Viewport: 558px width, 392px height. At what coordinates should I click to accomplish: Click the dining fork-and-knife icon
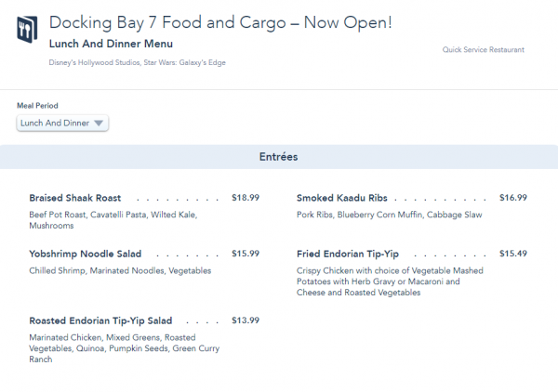coord(27,33)
